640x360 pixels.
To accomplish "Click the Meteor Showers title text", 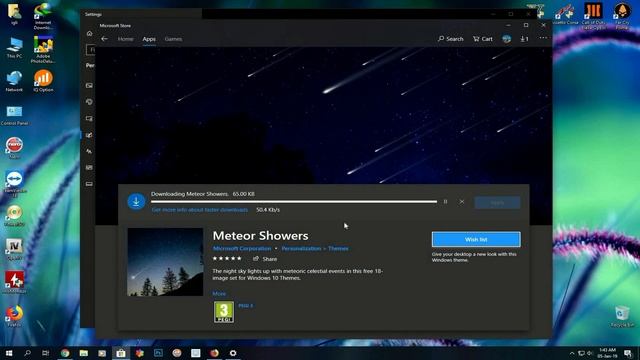I will 260,236.
